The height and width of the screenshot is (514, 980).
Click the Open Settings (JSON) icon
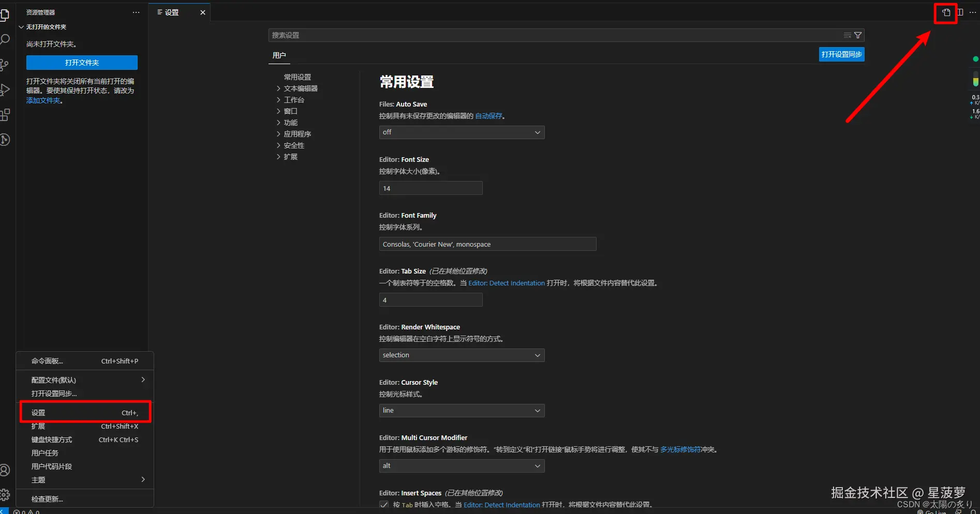tap(946, 12)
